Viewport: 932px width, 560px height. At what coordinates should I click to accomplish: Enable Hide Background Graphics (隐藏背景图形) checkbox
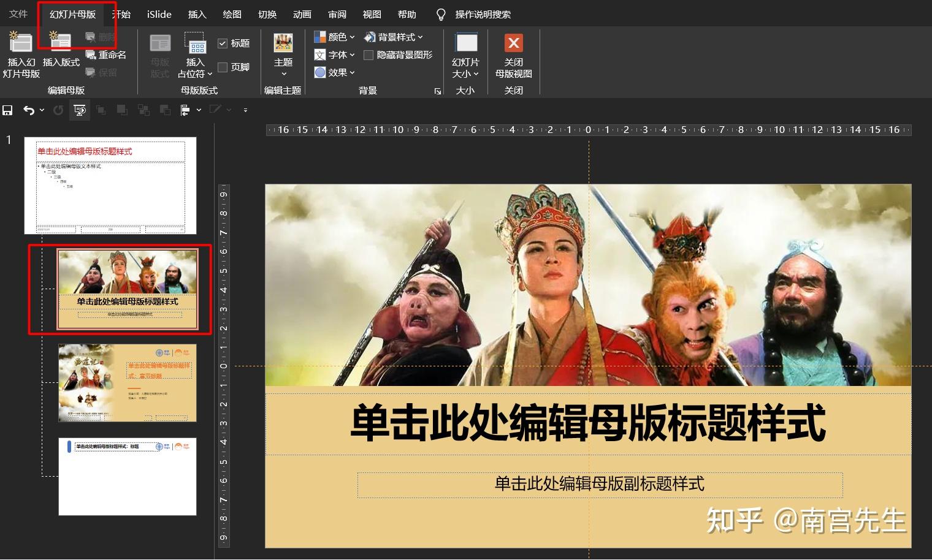tap(369, 55)
